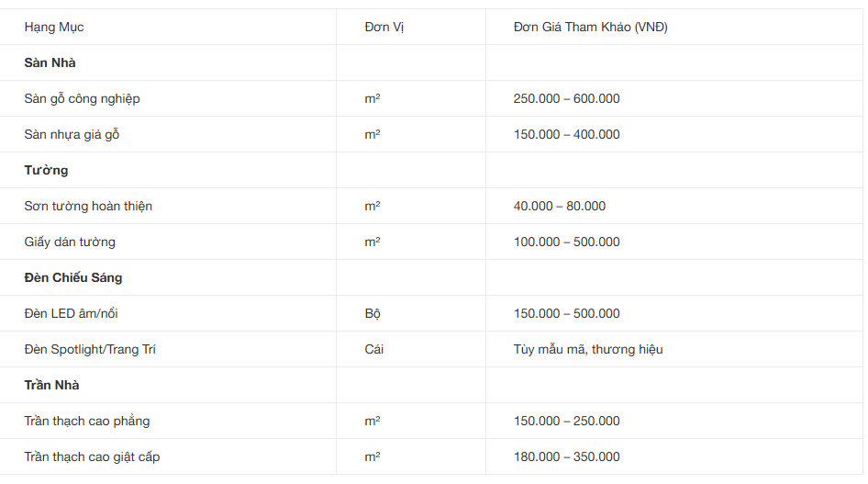Screen dimensions: 868x484
Task: Click Đơn Giá Tham Khảo (VNĐ) header
Action: click(x=591, y=28)
